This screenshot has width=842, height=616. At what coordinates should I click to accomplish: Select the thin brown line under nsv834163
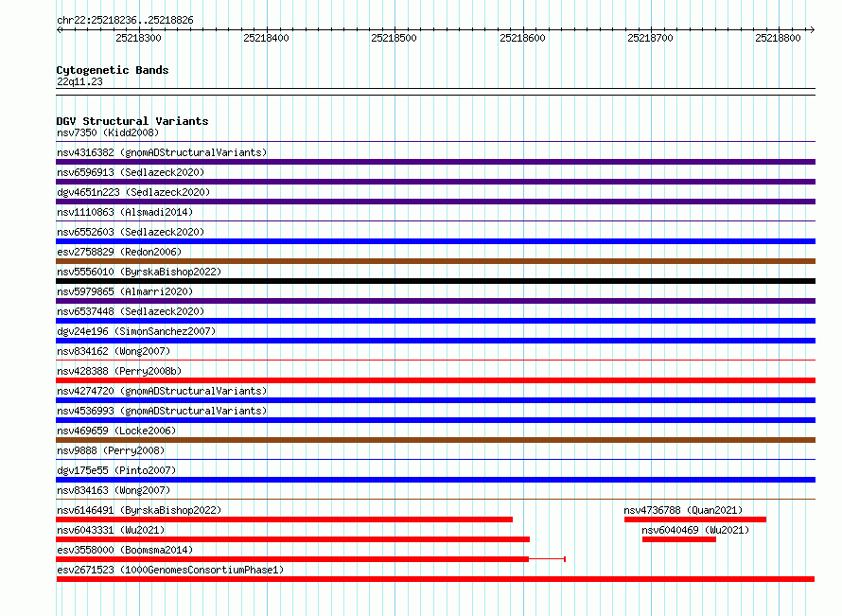coord(435,499)
